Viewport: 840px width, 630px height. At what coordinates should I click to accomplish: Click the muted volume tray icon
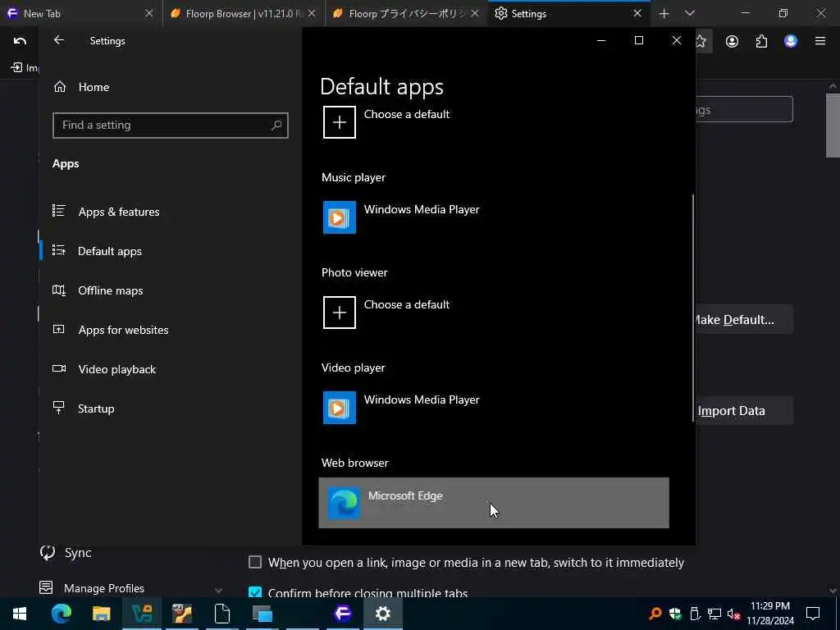[x=733, y=614]
